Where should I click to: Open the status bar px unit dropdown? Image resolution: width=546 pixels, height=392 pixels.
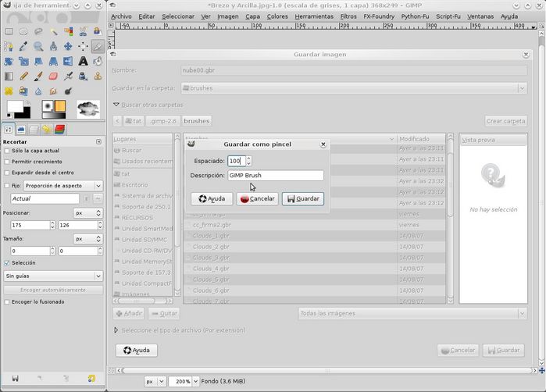click(x=155, y=382)
